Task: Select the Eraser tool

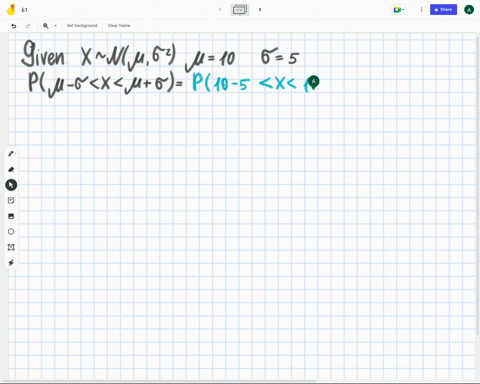Action: click(11, 169)
